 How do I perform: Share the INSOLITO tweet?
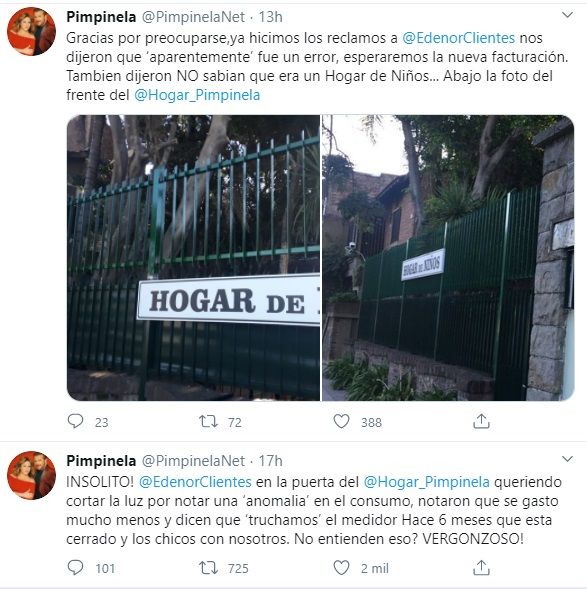click(x=481, y=567)
